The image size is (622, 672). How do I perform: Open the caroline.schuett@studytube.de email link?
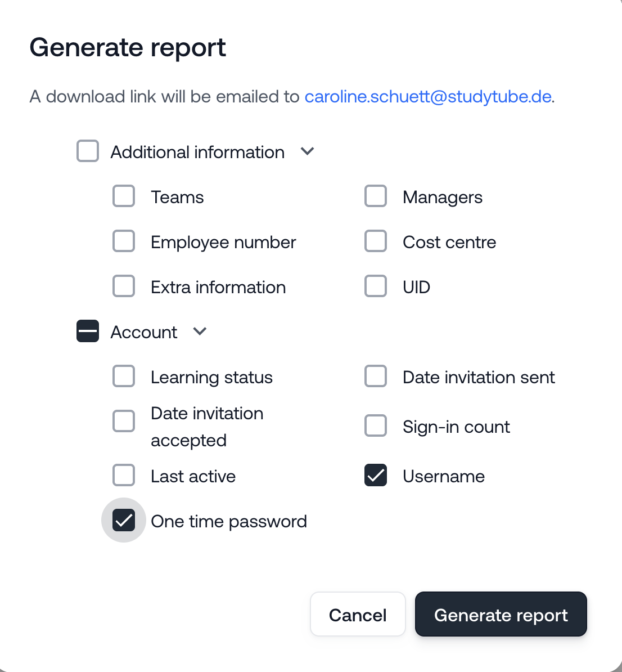tap(428, 96)
